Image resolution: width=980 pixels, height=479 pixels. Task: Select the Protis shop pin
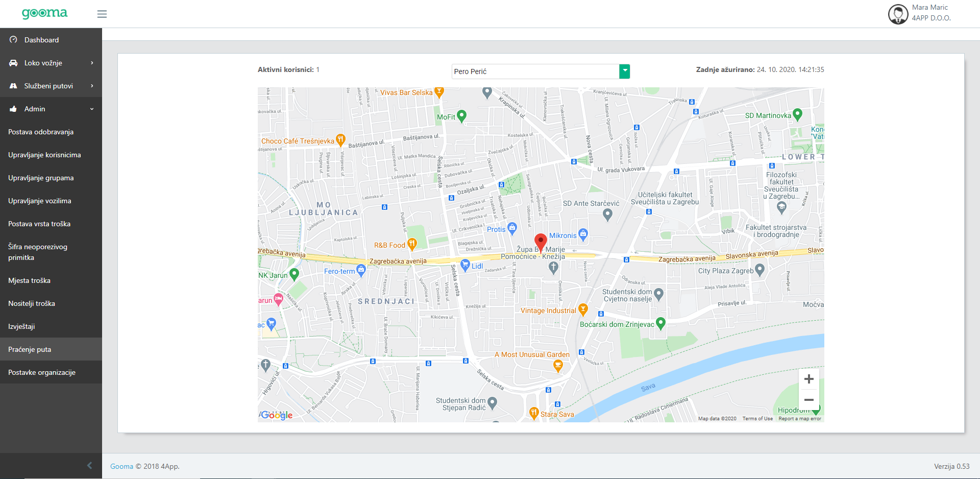[512, 228]
